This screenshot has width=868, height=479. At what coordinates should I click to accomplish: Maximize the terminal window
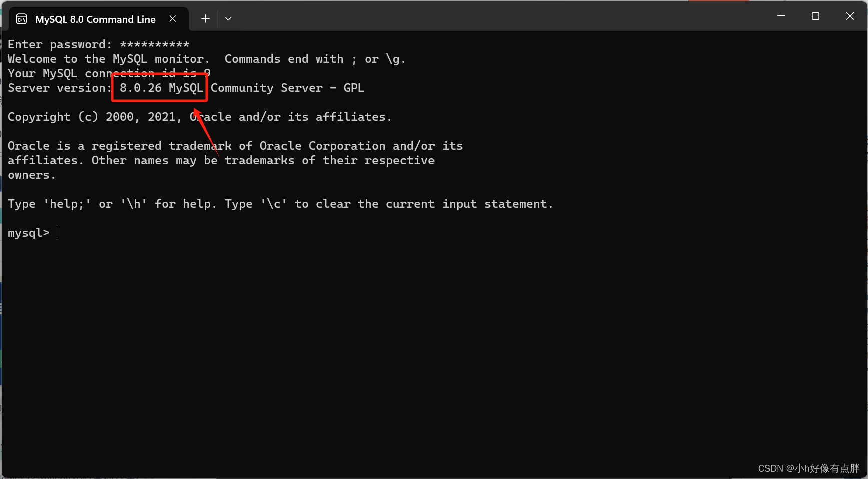pyautogui.click(x=815, y=16)
